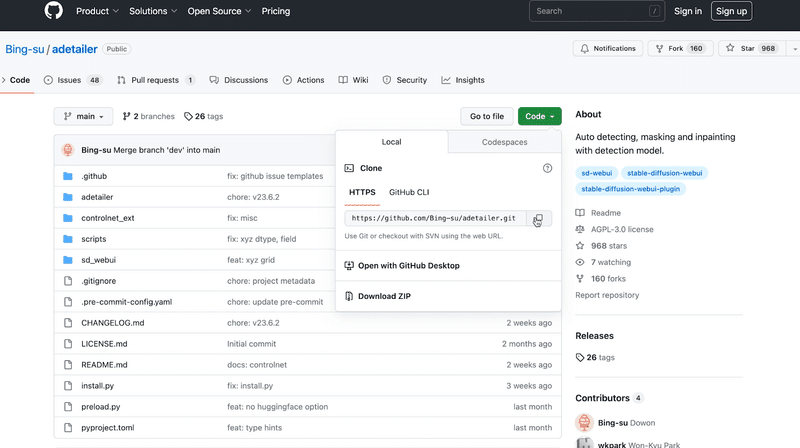Star the repository with Star button

tap(751, 48)
